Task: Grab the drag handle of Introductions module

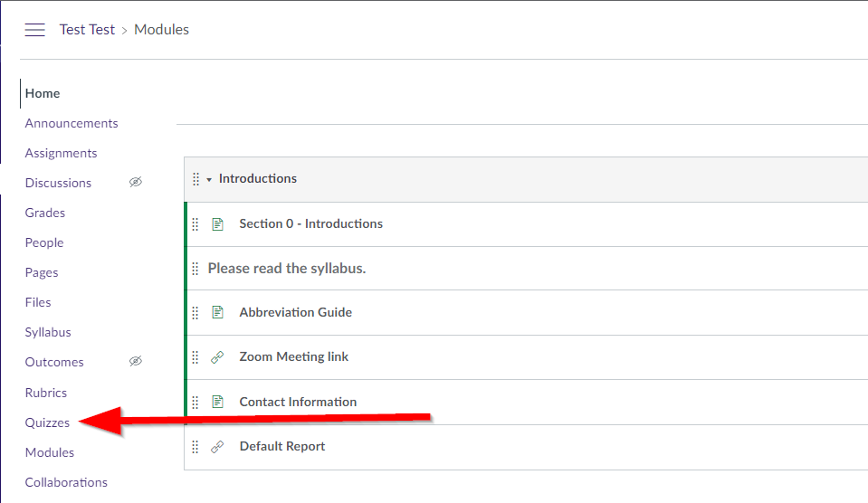Action: [196, 179]
